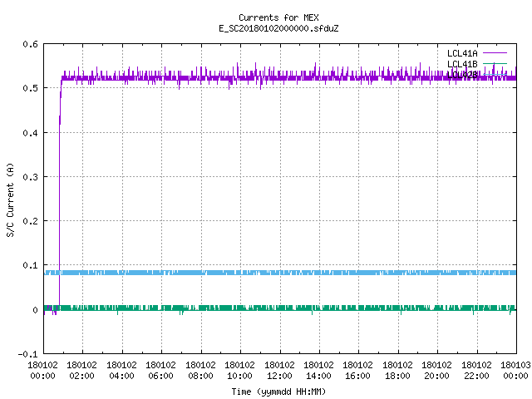Screen dimensions: 532x399
Task: Click the x-axis label 'Time (yymmdd HH:MM)'
Action: click(278, 392)
